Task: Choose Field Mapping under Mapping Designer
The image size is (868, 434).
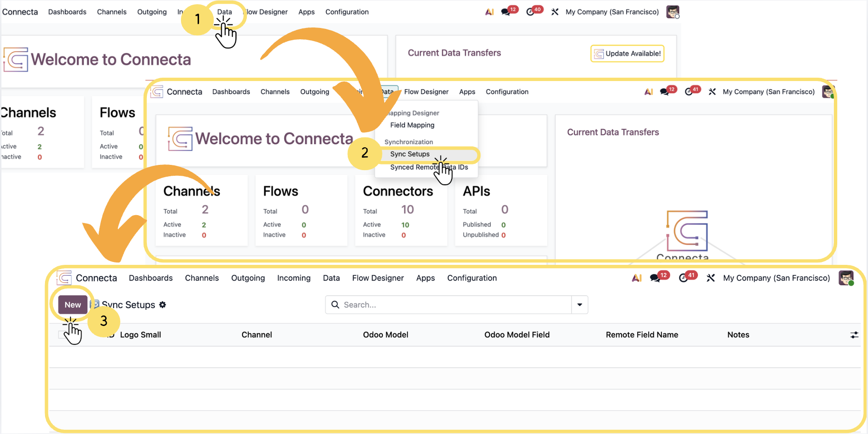Action: coord(412,125)
